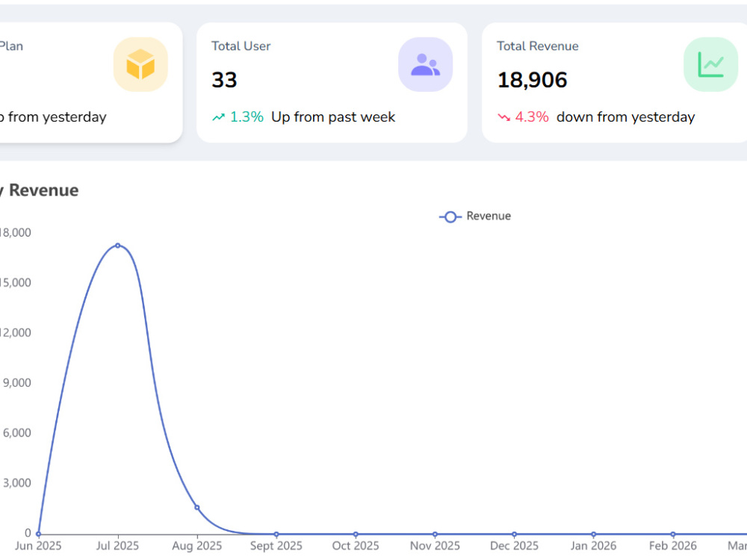The width and height of the screenshot is (747, 560).
Task: Click the Nov 2025 axis label
Action: click(x=435, y=546)
